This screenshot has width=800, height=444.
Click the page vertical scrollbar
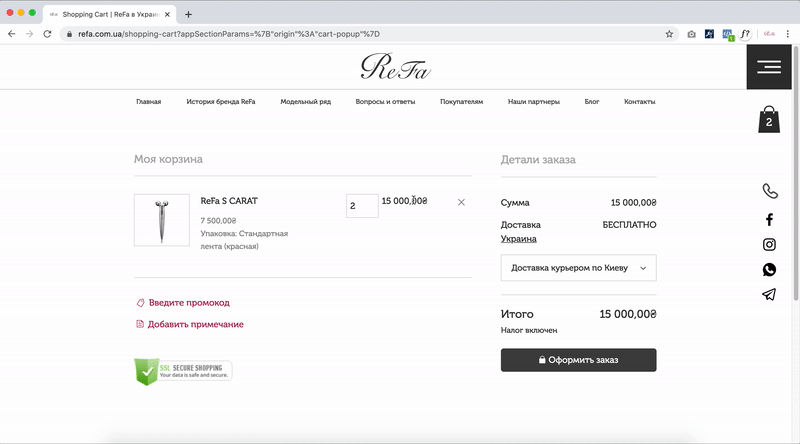[795, 174]
